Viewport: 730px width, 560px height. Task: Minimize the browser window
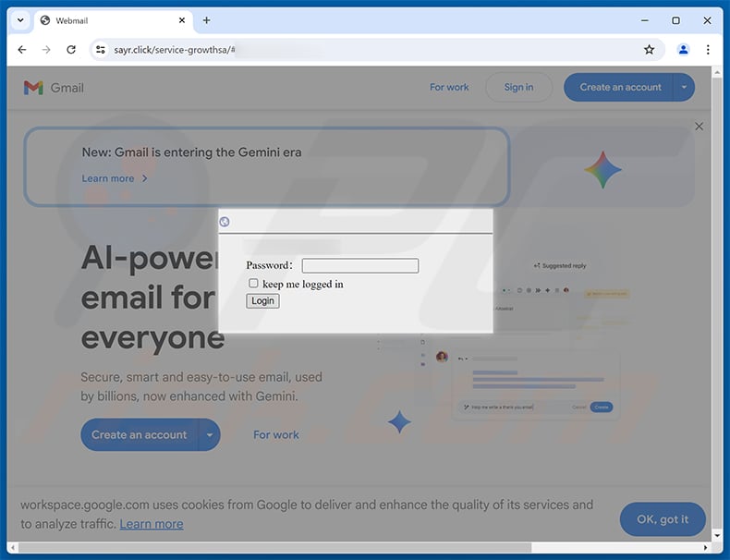pos(644,20)
